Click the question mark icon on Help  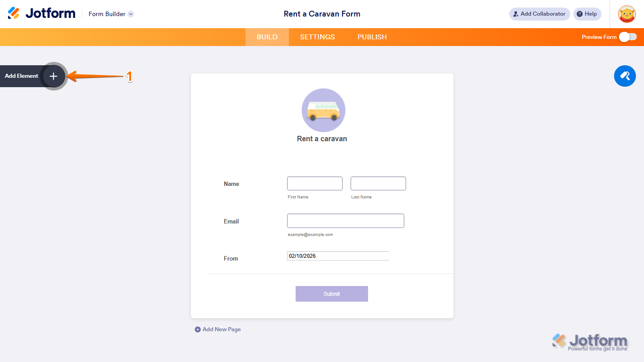point(579,14)
